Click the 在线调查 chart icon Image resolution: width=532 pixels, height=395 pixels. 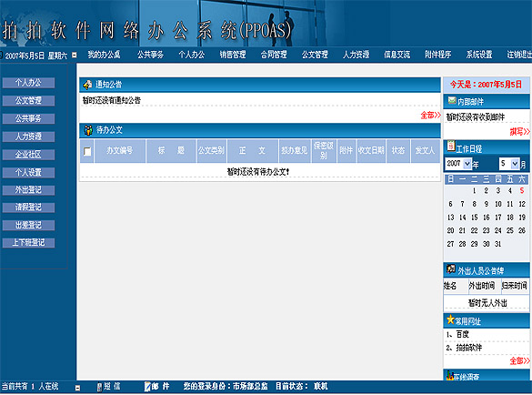[450, 375]
